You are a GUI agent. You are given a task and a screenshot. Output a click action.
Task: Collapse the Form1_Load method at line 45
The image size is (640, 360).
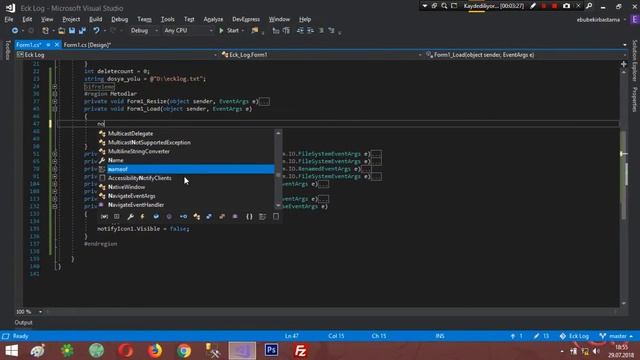point(54,109)
